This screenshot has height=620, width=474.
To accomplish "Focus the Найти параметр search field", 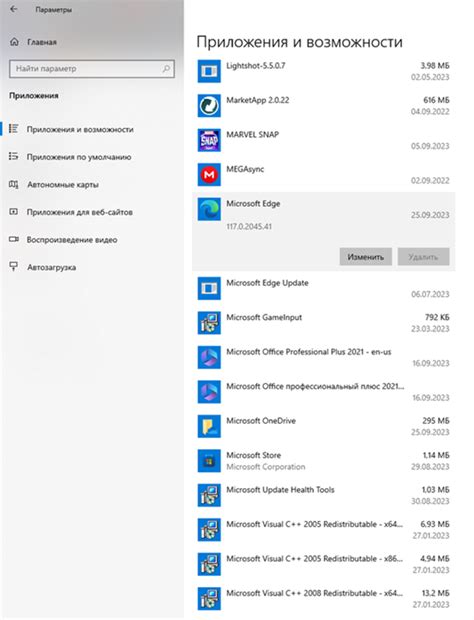I will point(92,69).
